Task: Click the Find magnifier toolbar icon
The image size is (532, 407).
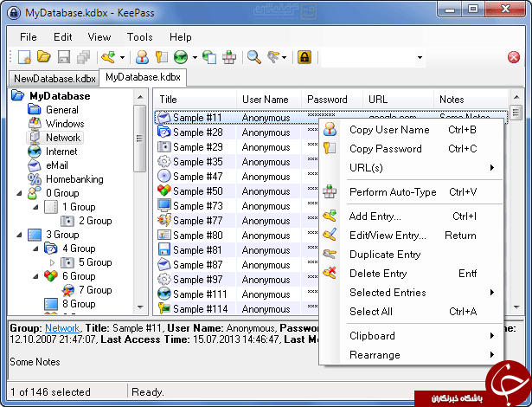Action: click(x=253, y=57)
